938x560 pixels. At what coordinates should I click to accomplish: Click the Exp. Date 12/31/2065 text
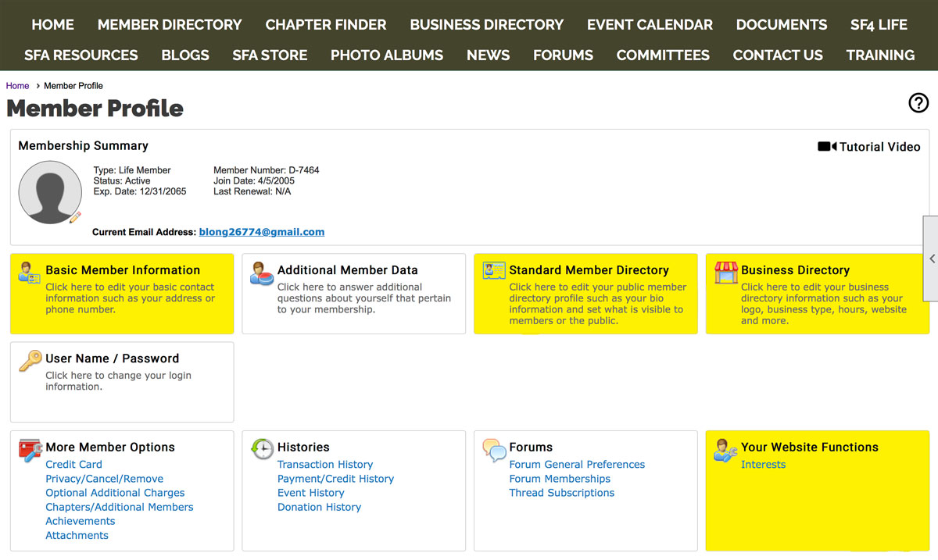(x=140, y=191)
